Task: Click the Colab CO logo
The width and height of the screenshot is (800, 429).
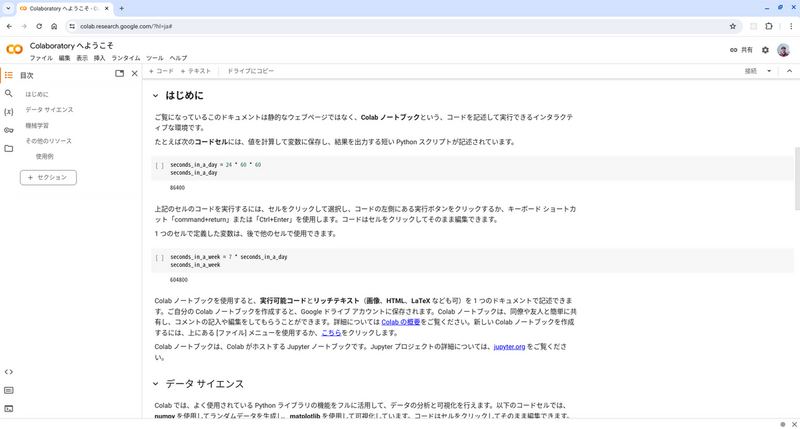Action: (14, 49)
